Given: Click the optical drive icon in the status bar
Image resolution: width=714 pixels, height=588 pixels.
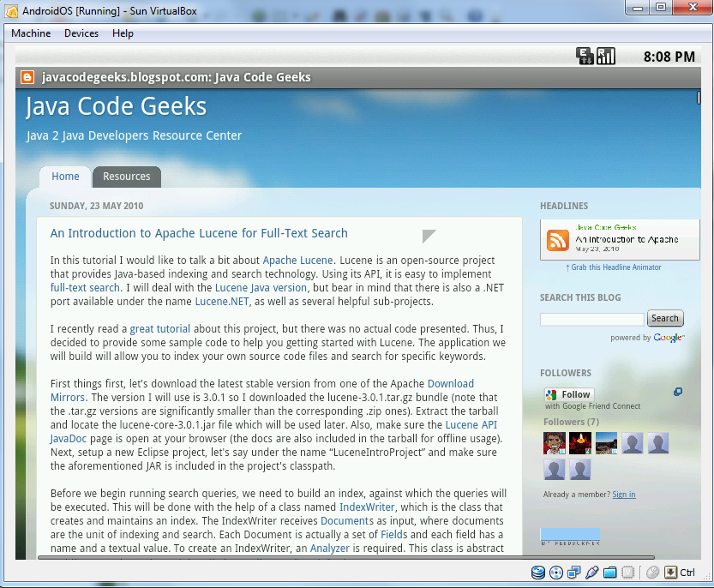Looking at the screenshot, I should (556, 572).
